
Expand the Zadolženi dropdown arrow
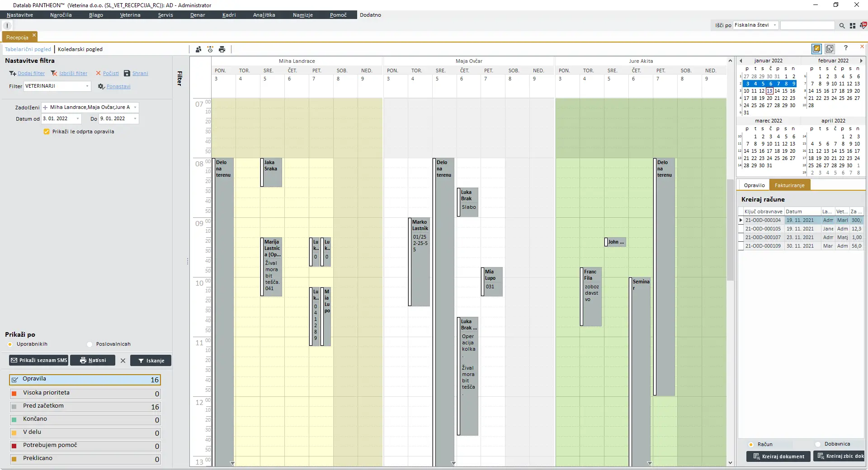point(135,108)
